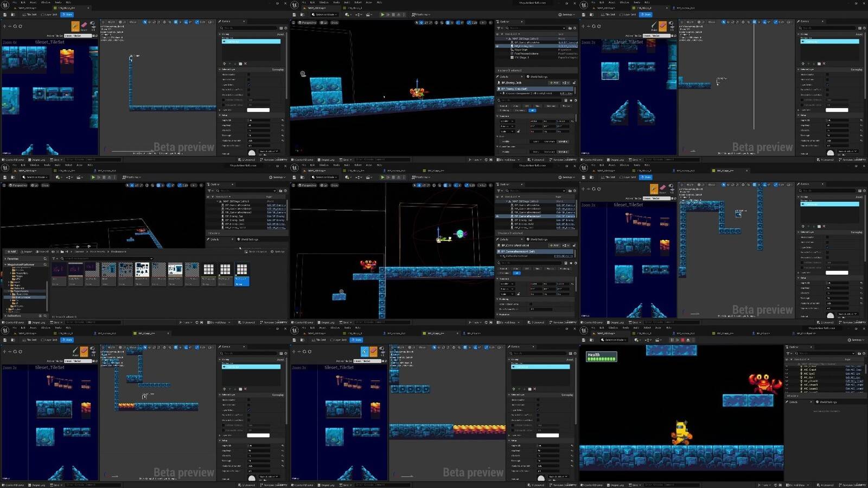Select the highlighted blue asset thumbnail in Content Browser

click(x=242, y=275)
